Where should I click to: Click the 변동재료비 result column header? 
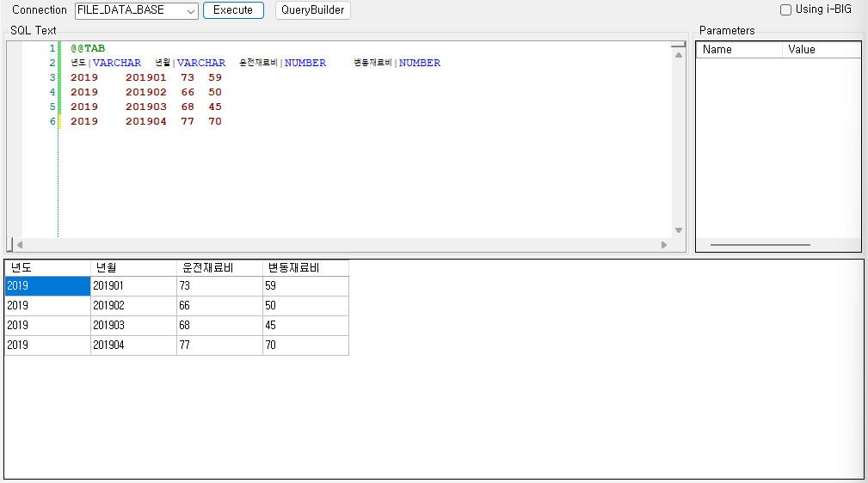click(305, 268)
